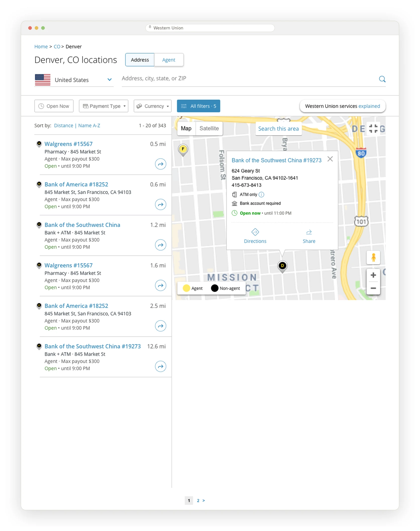Open Walgreens #15567 listing at 0.5 mi

click(x=68, y=144)
